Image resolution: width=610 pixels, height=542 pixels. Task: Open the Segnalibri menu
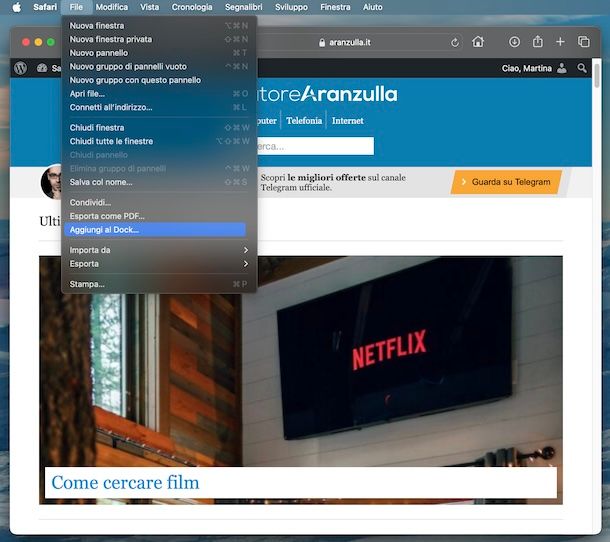pyautogui.click(x=244, y=7)
